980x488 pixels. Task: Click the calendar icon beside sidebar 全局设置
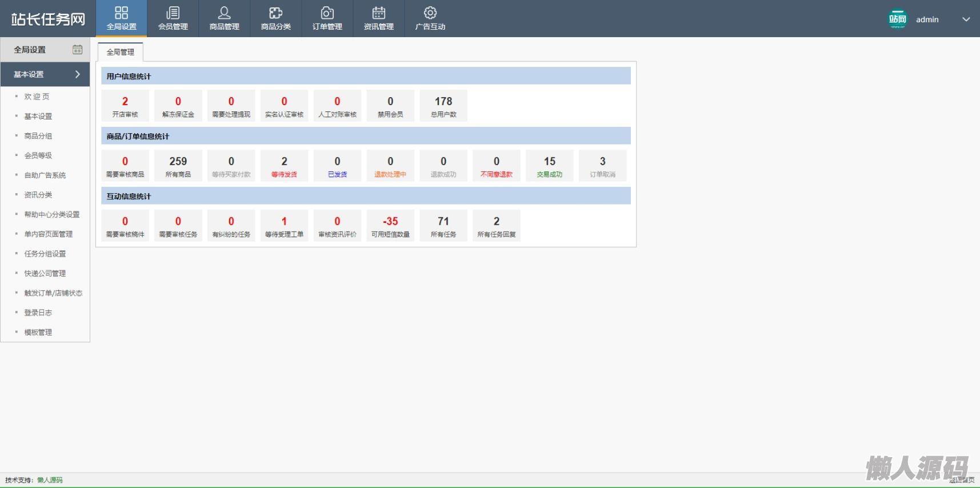78,50
